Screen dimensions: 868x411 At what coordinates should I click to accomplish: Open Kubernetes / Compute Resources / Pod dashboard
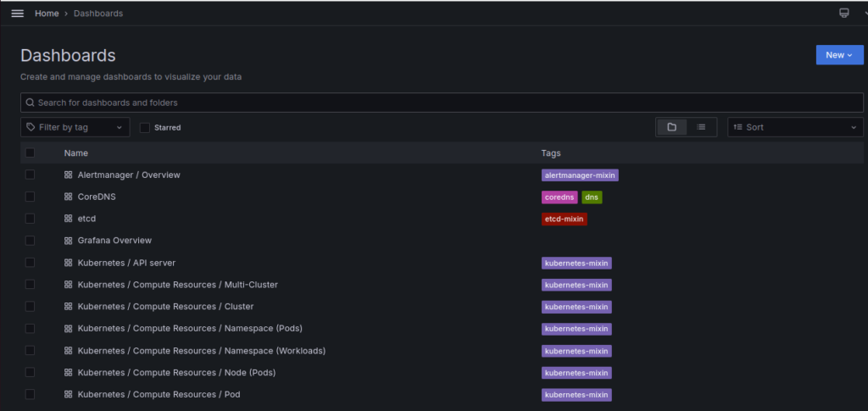click(159, 394)
